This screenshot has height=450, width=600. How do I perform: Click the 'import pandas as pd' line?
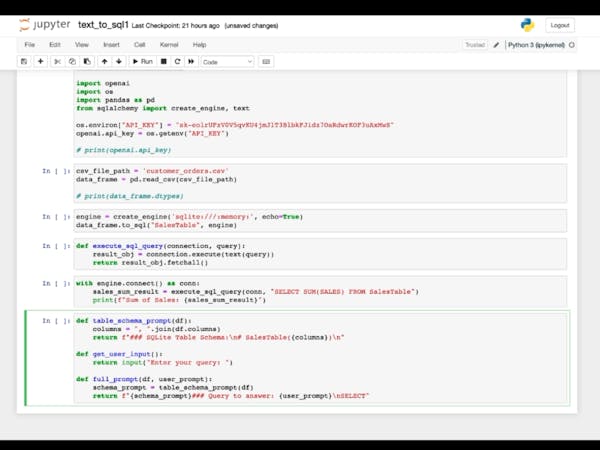tap(115, 100)
